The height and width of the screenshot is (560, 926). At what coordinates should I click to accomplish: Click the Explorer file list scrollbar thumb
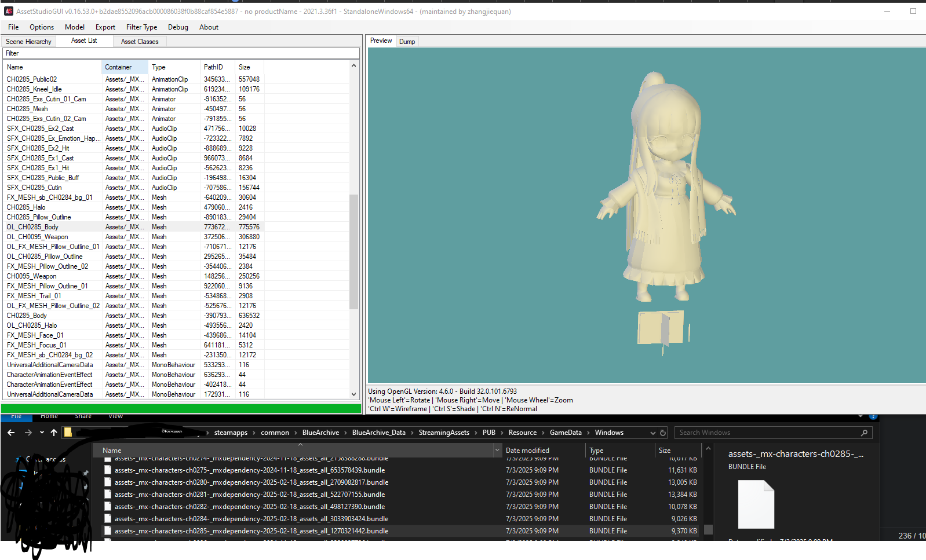708,530
